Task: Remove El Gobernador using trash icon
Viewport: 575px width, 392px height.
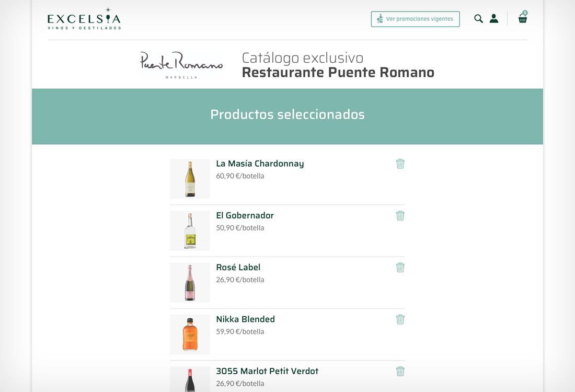Action: pyautogui.click(x=400, y=215)
